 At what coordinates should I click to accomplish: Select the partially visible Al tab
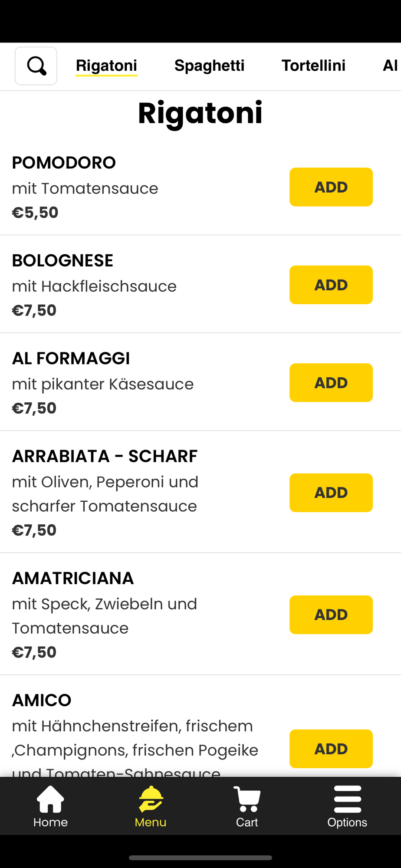(390, 66)
